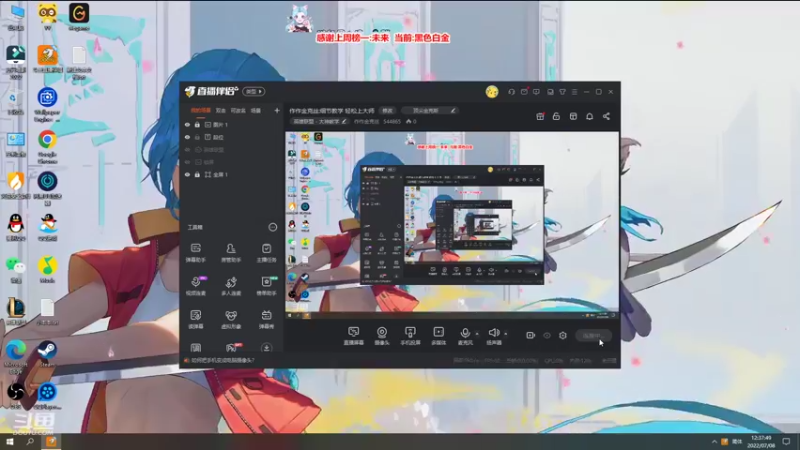Image resolution: width=800 pixels, height=450 pixels.
Task: Start 视频连麦 video co-streaming tool
Action: pyautogui.click(x=195, y=286)
